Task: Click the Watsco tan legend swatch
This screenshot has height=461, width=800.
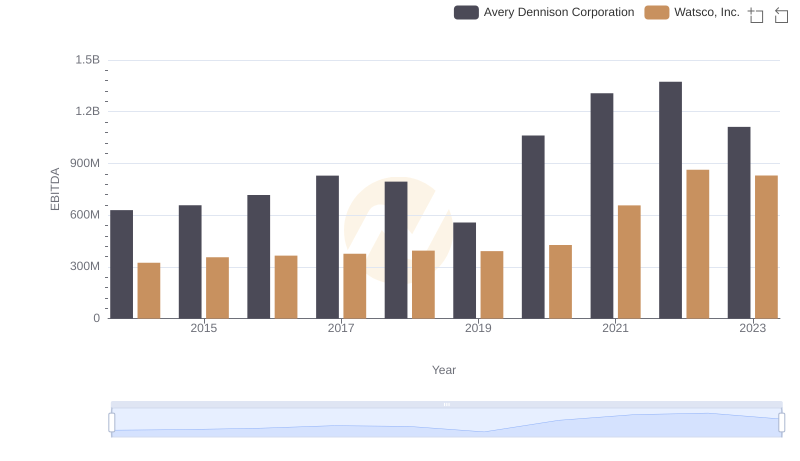Action: point(657,12)
